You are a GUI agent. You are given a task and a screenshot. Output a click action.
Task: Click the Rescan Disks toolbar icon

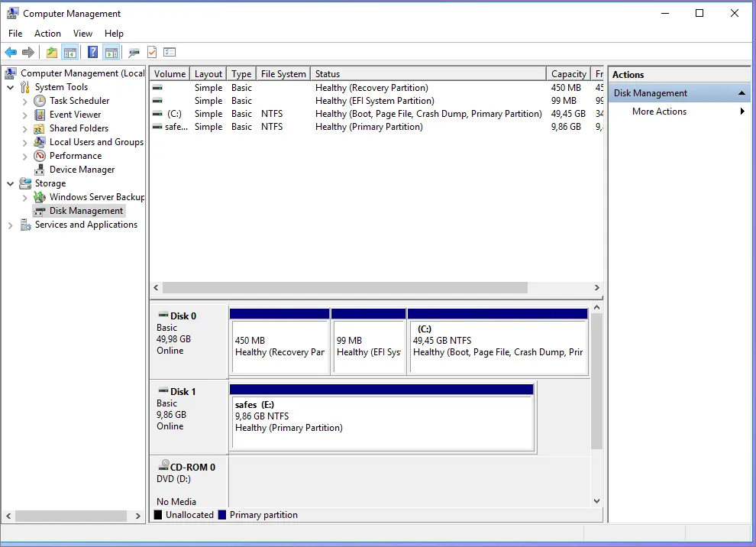point(134,52)
